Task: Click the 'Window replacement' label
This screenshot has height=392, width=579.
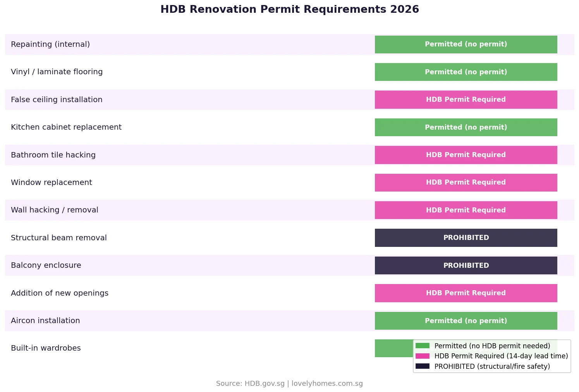Action: coord(52,183)
